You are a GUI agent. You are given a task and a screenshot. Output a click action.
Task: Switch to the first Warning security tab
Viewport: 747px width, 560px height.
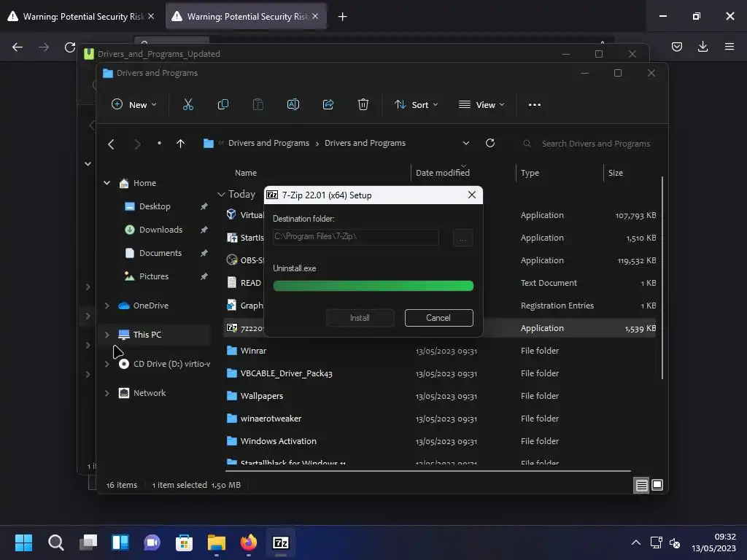coord(82,17)
